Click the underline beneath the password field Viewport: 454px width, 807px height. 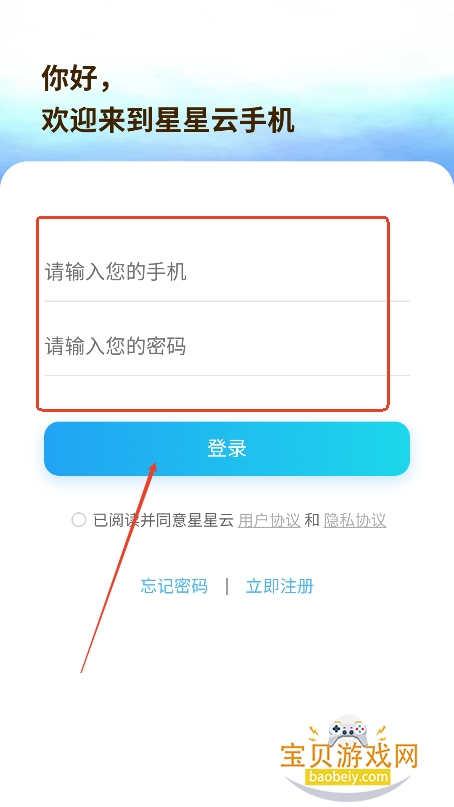tap(226, 375)
